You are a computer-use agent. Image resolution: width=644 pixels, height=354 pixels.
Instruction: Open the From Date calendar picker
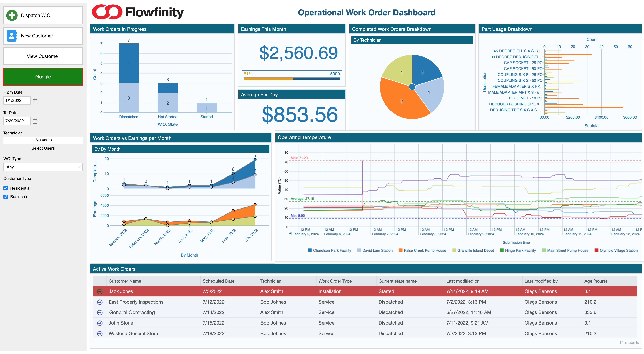click(x=35, y=101)
